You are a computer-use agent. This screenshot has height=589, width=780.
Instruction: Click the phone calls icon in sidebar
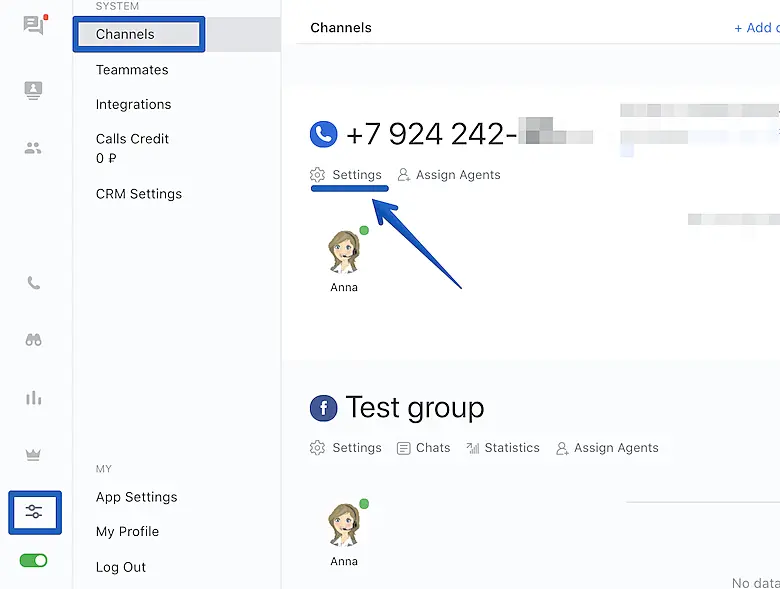(34, 283)
